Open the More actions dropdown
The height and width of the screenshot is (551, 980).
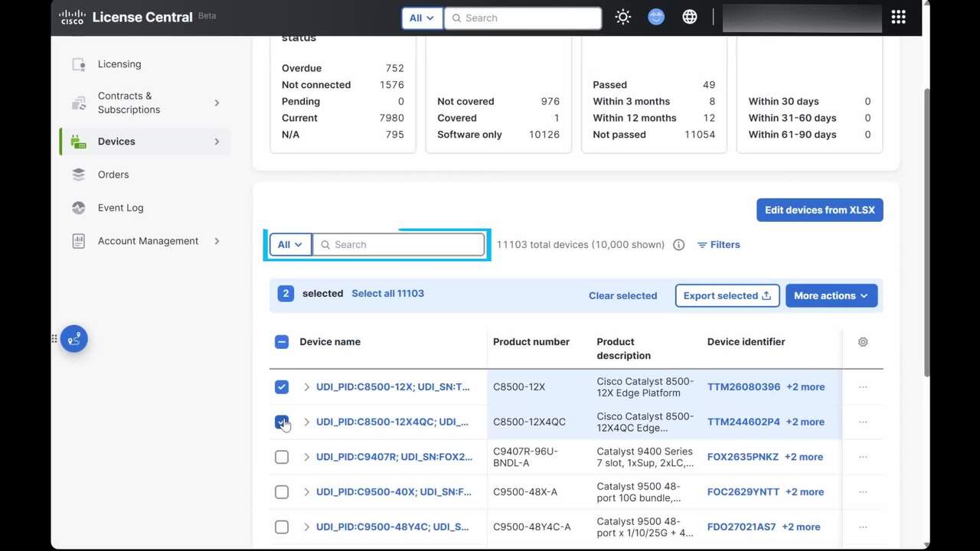coord(831,295)
